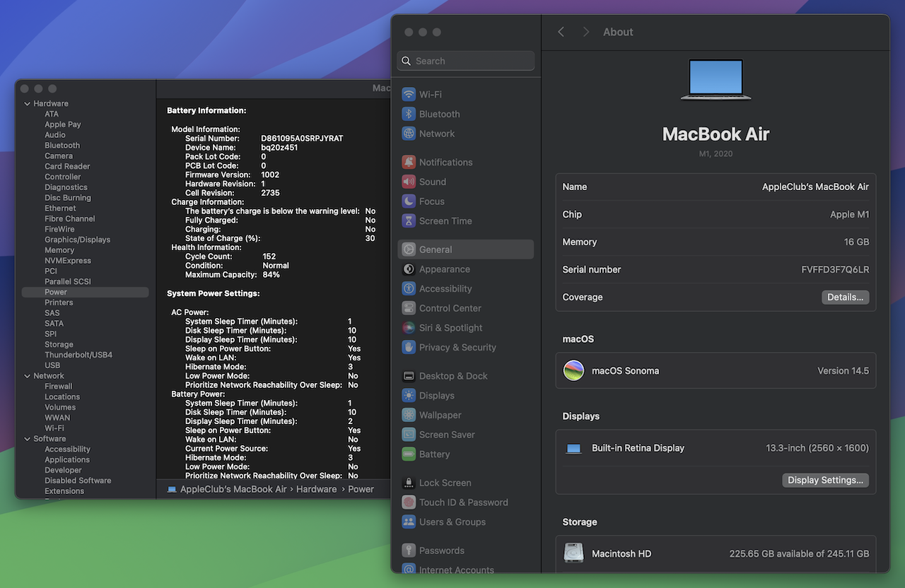This screenshot has width=905, height=588.
Task: Click the AppleClub's MacBook Air name value
Action: 815,187
